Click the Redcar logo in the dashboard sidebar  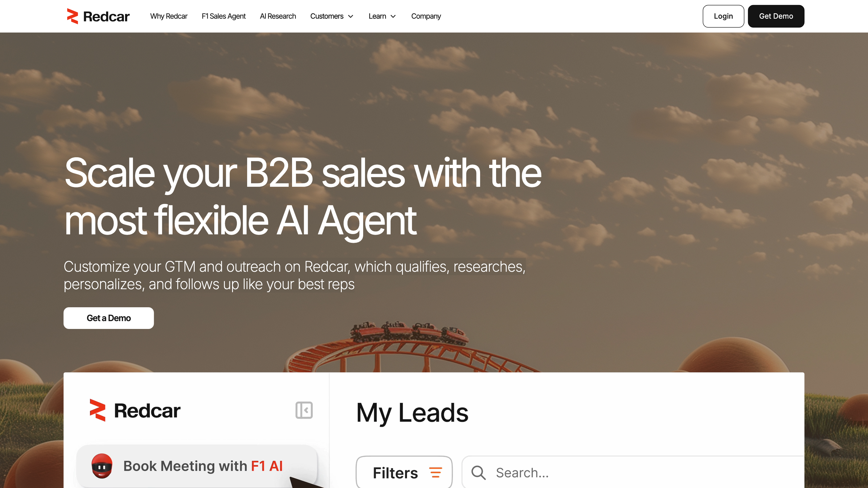pos(135,410)
